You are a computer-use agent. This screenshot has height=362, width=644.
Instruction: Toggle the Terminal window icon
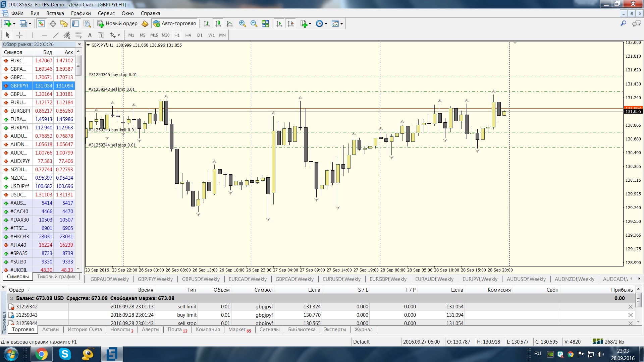75,23
